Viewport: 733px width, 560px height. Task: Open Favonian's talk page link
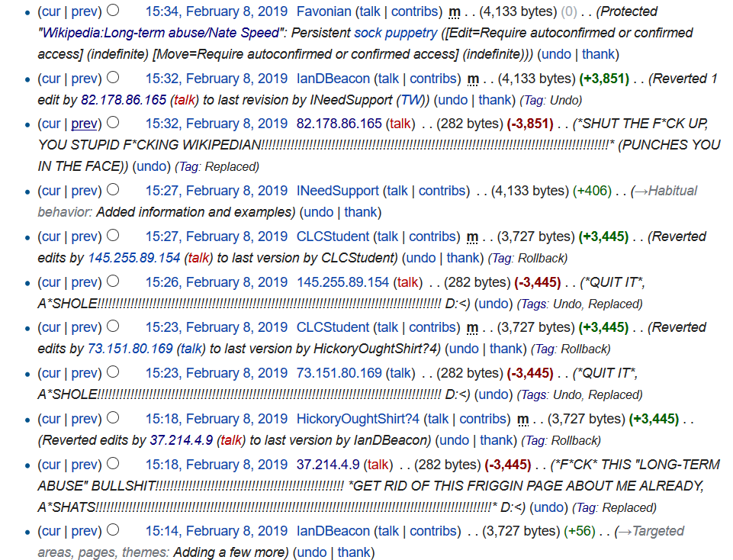click(370, 11)
